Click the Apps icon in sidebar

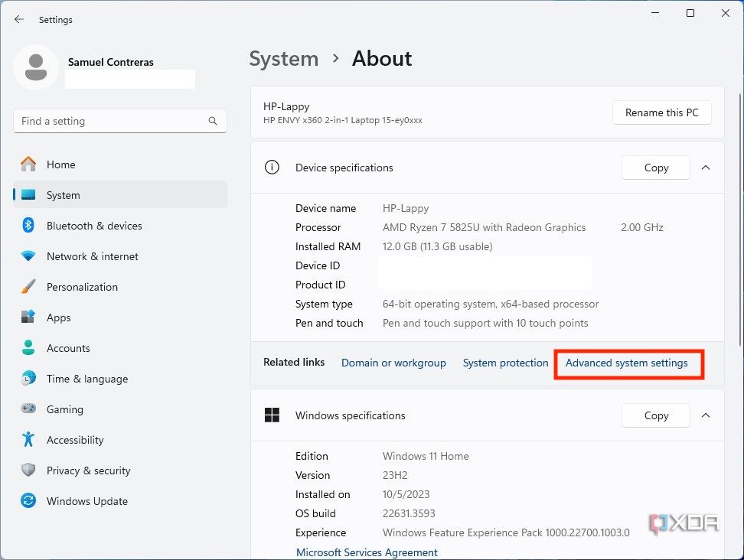[28, 317]
